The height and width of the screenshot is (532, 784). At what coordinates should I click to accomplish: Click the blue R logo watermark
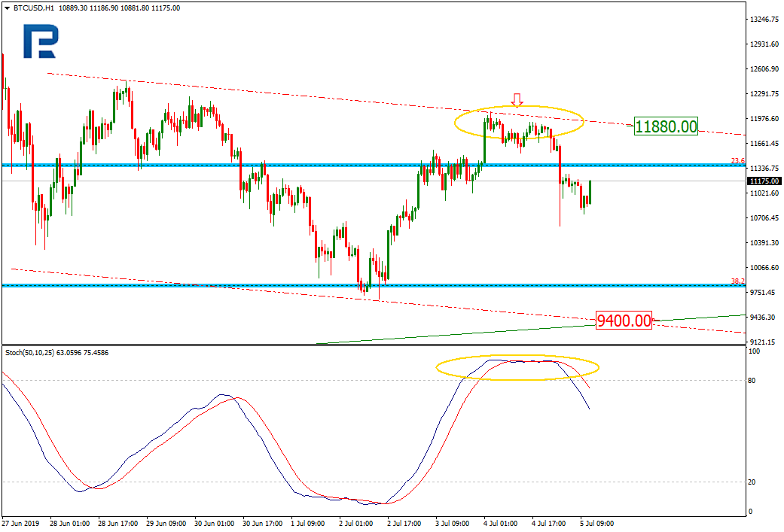point(40,41)
